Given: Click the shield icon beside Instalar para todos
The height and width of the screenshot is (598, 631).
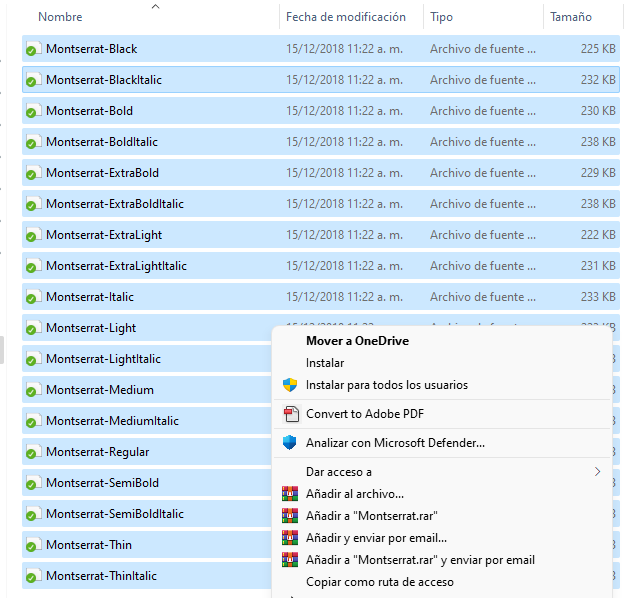Looking at the screenshot, I should pyautogui.click(x=290, y=385).
